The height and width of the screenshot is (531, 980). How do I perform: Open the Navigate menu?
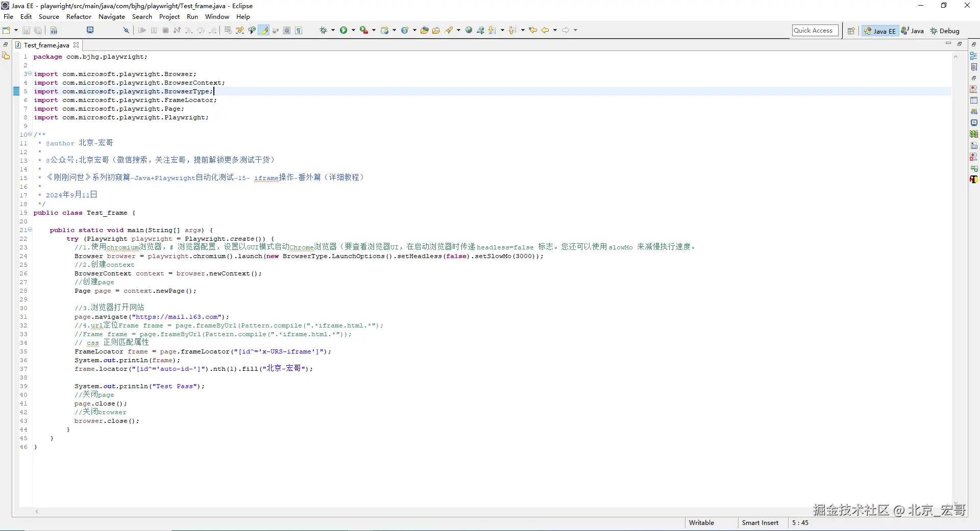click(112, 17)
